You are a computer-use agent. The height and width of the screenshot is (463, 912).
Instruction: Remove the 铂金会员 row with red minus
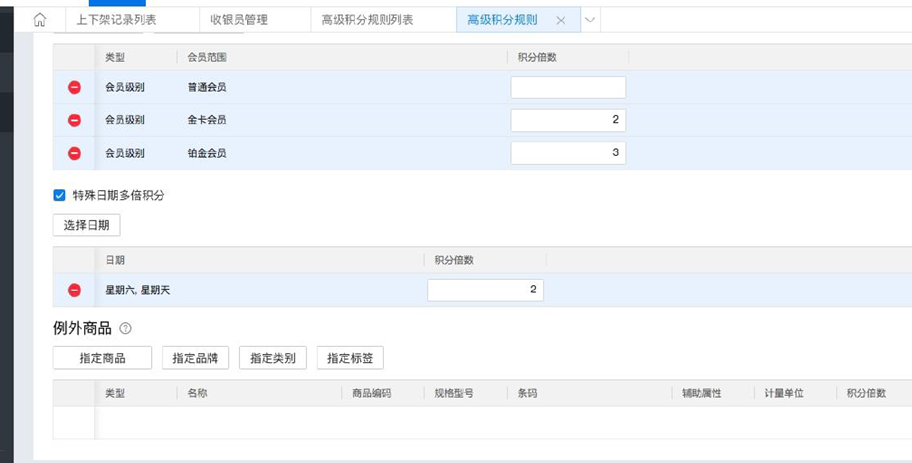click(x=74, y=153)
